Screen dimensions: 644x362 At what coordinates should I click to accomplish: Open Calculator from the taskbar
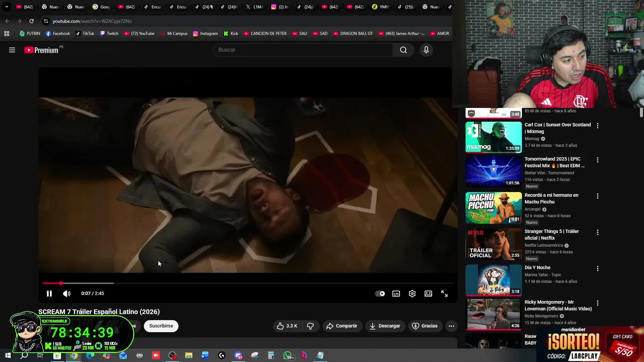[x=271, y=355]
